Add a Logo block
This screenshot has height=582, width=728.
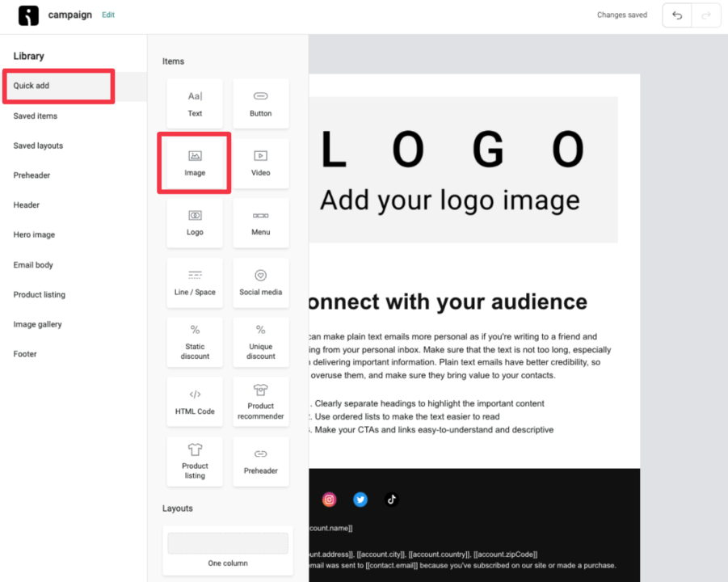(x=194, y=222)
